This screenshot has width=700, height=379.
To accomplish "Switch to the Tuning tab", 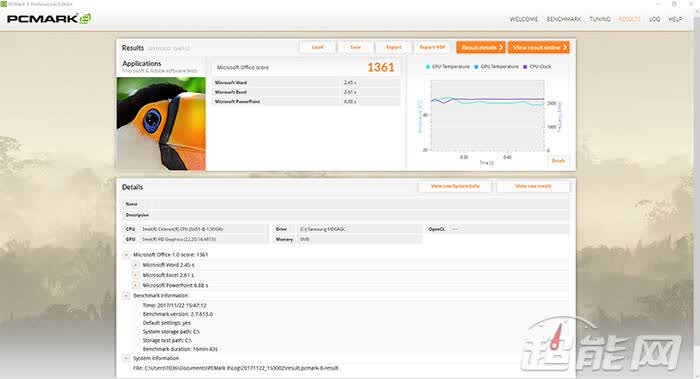I will [x=600, y=19].
